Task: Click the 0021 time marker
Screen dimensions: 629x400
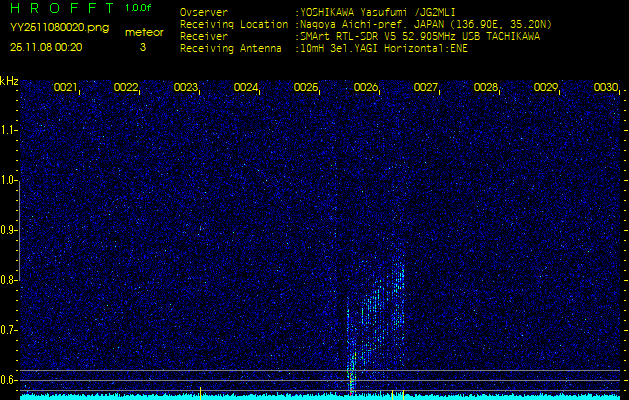Action: [65, 87]
